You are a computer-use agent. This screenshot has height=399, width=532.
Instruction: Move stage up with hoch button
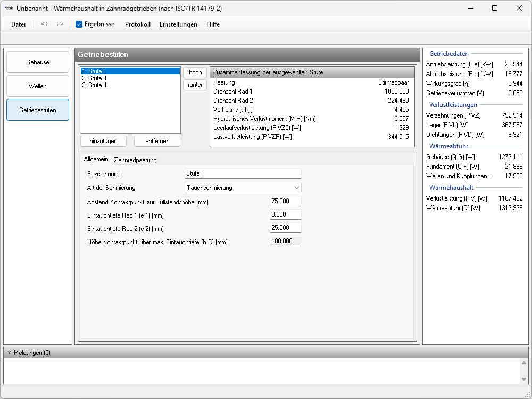(195, 72)
